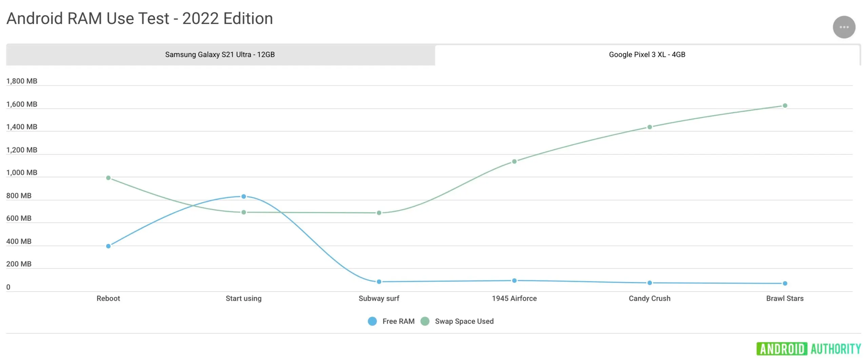Select Swap Space point at 1945 Airforce
This screenshot has width=868, height=363.
pos(514,162)
